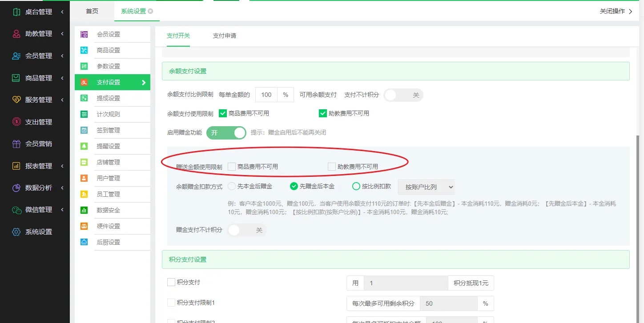Close the 系统设置 tab with its x icon
The width and height of the screenshot is (644, 323).
pyautogui.click(x=150, y=11)
